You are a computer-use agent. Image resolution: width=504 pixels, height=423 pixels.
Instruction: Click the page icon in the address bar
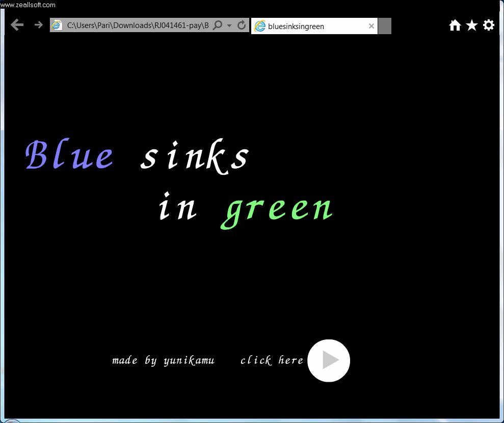pyautogui.click(x=58, y=25)
